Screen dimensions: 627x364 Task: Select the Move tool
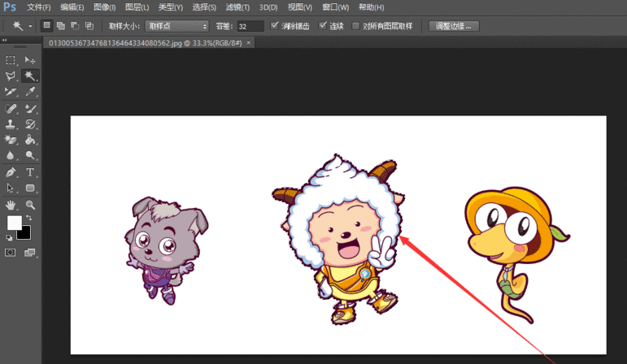(30, 60)
